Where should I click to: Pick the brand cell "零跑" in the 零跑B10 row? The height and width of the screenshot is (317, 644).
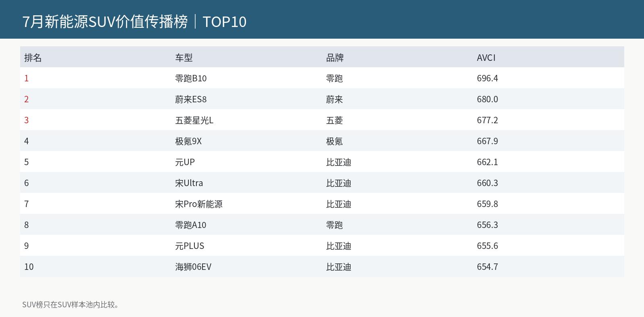coord(334,78)
